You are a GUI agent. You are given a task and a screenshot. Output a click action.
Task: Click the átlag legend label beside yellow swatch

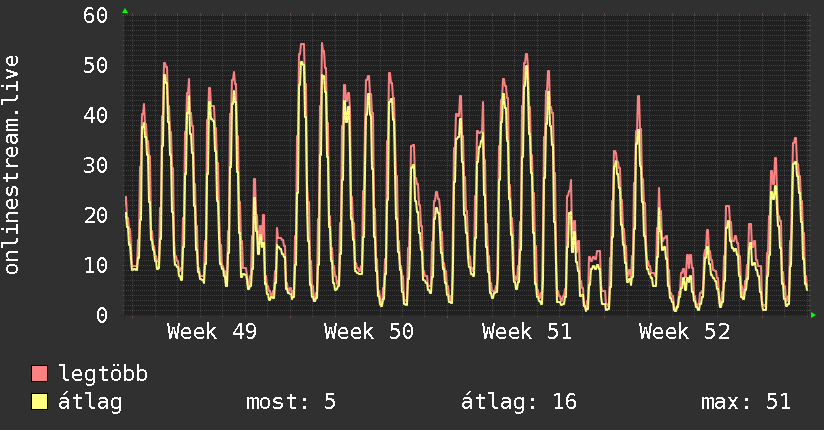point(90,402)
